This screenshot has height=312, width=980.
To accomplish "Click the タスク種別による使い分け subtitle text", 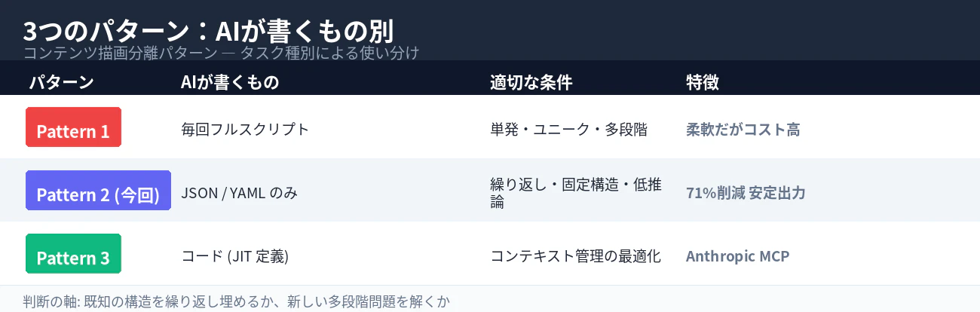I will [x=329, y=53].
